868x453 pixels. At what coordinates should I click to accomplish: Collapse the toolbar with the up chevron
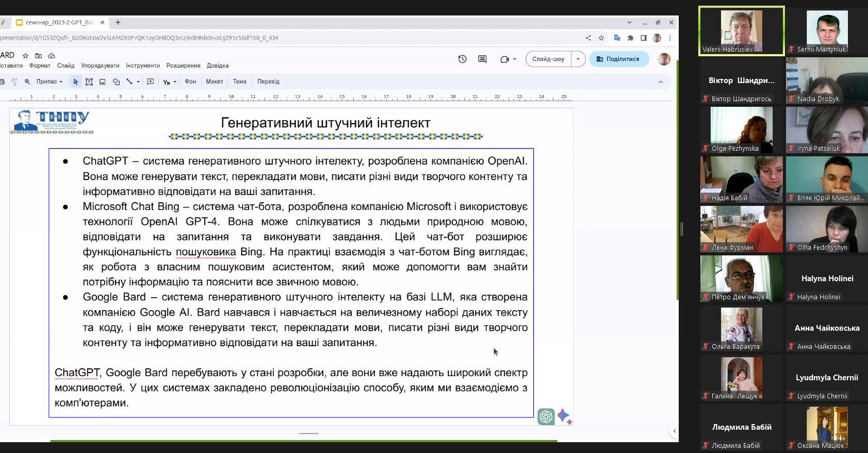pyautogui.click(x=661, y=82)
